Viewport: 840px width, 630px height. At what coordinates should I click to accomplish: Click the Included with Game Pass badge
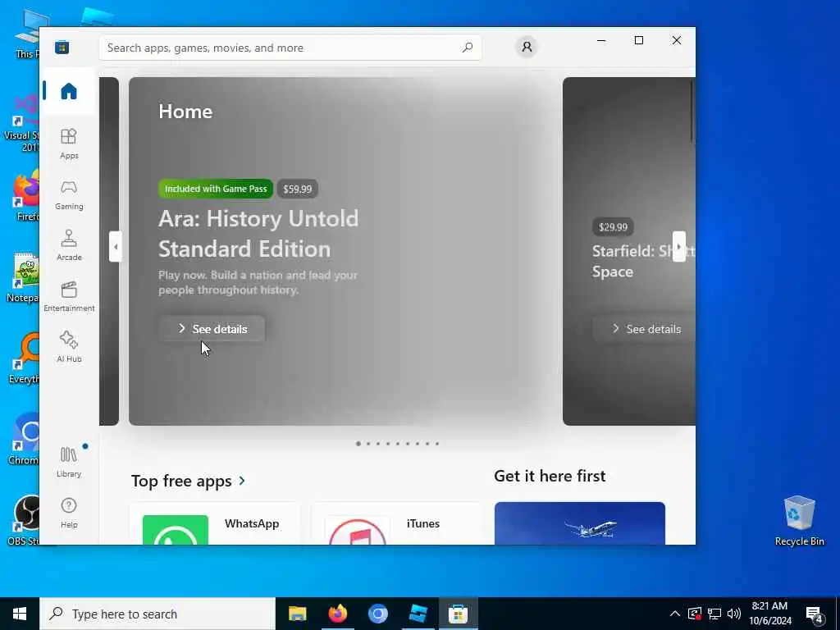(x=216, y=189)
